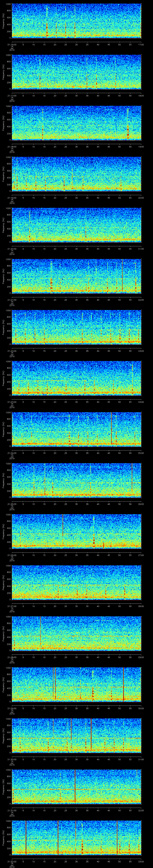The width and height of the screenshot is (153, 868).
Task: Select the spectrogram for minute 21:23:00
Action: click(76, 378)
